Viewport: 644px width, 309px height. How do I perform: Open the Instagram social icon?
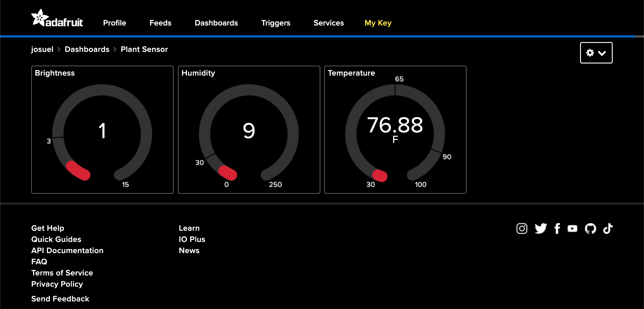[522, 229]
